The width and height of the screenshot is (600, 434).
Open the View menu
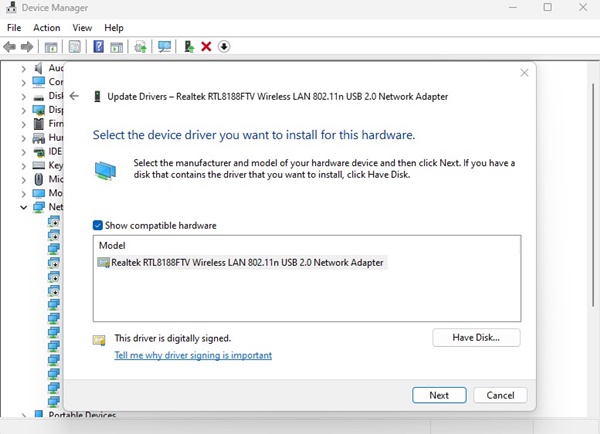(82, 28)
